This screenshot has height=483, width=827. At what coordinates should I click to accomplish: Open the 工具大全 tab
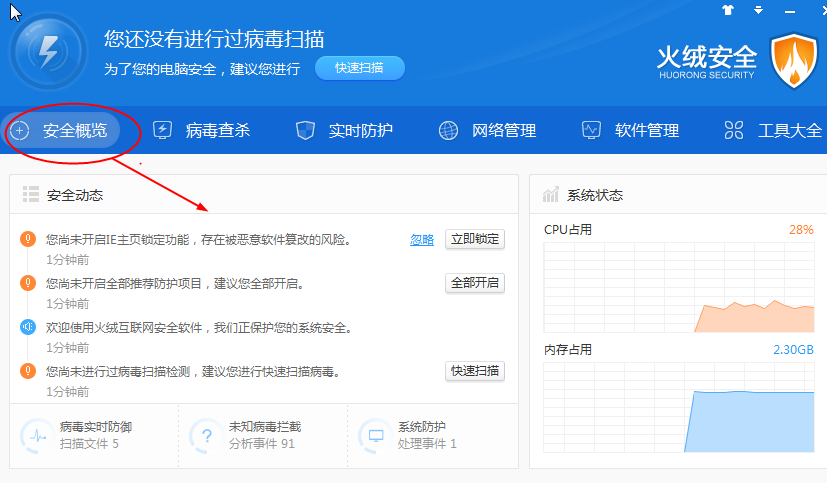773,130
